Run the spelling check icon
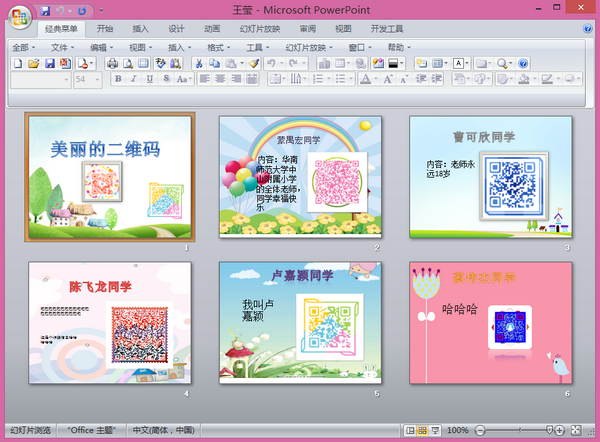600x442 pixels. point(160,63)
